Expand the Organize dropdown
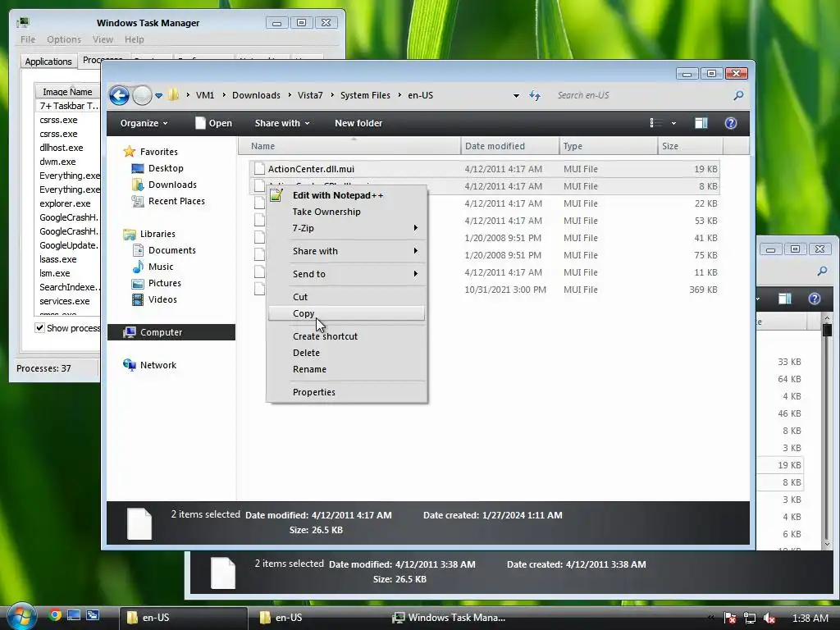The width and height of the screenshot is (840, 630). pyautogui.click(x=144, y=123)
